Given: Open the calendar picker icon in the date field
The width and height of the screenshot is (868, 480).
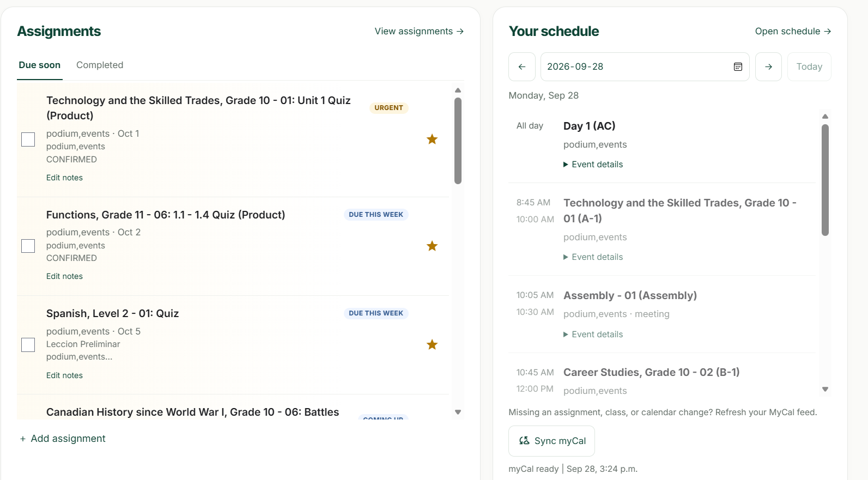Looking at the screenshot, I should 738,66.
